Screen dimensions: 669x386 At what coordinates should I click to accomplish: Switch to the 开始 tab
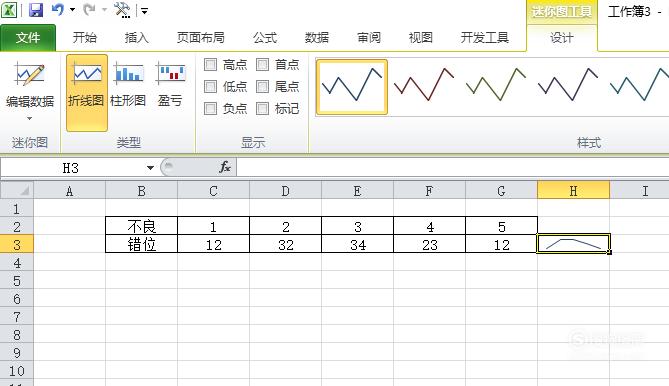pos(84,38)
